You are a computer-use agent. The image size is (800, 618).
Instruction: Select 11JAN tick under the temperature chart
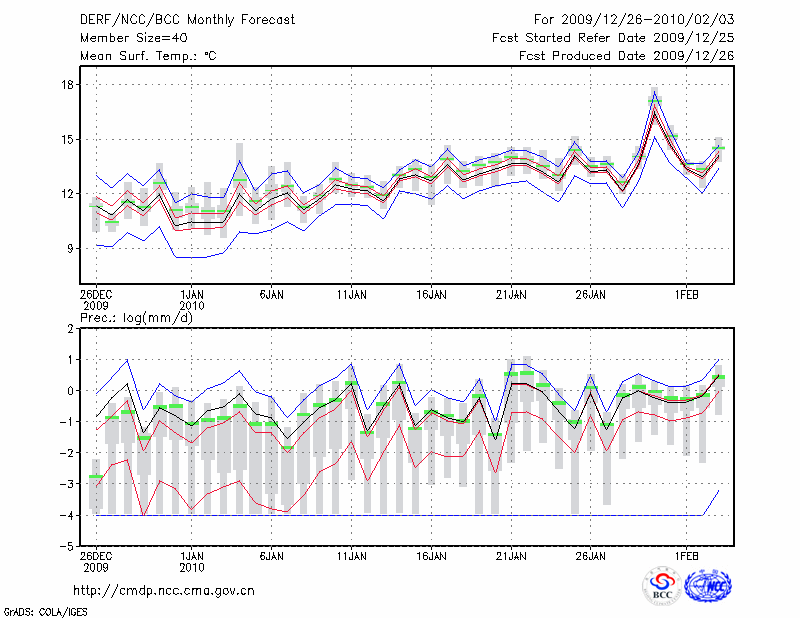click(x=351, y=296)
